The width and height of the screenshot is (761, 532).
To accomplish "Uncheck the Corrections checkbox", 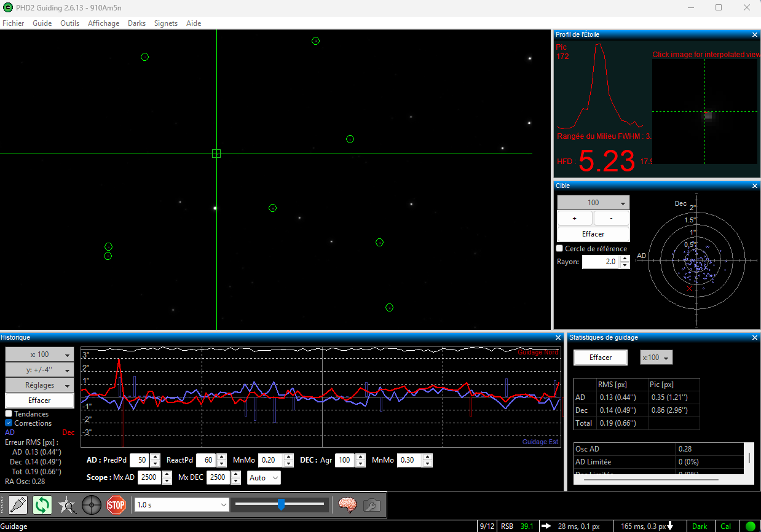I will pos(9,423).
